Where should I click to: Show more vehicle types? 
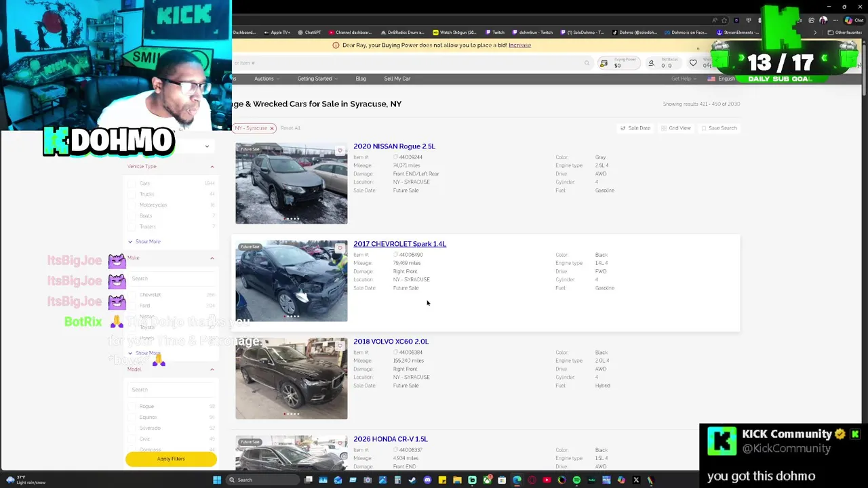(144, 241)
